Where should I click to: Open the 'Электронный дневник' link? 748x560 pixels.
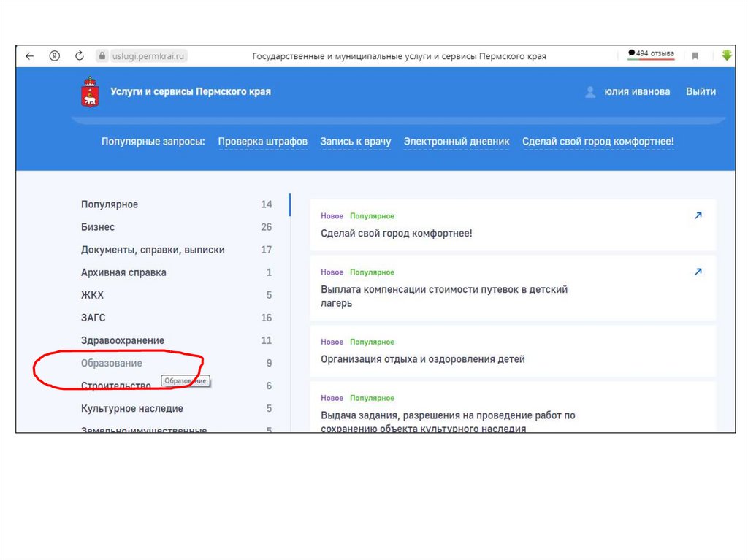pos(457,142)
